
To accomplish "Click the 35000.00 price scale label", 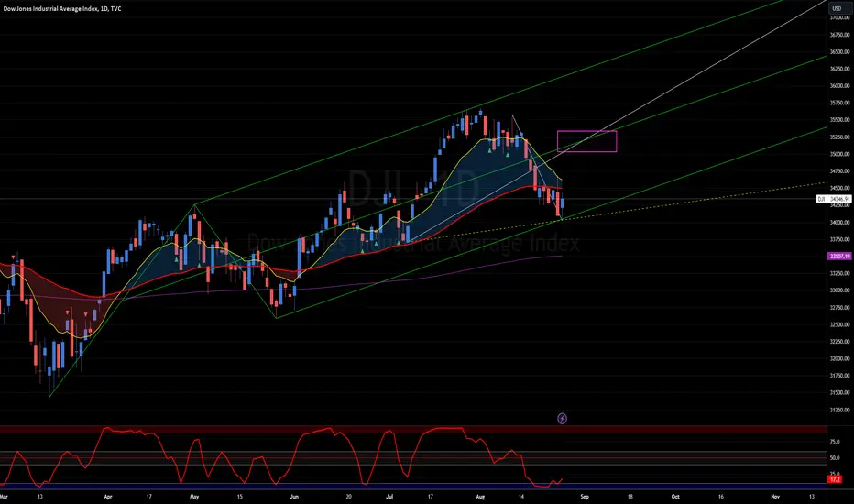I will coord(839,154).
